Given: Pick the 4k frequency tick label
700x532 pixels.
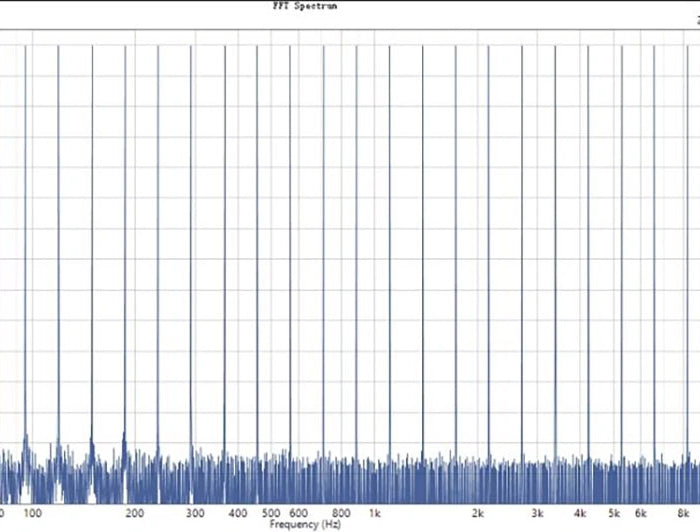Looking at the screenshot, I should (x=580, y=513).
